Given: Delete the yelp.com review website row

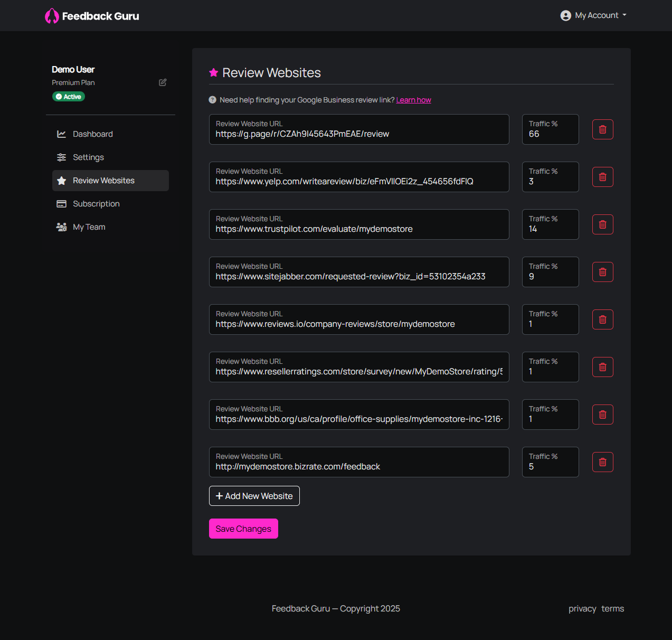Looking at the screenshot, I should [x=603, y=177].
